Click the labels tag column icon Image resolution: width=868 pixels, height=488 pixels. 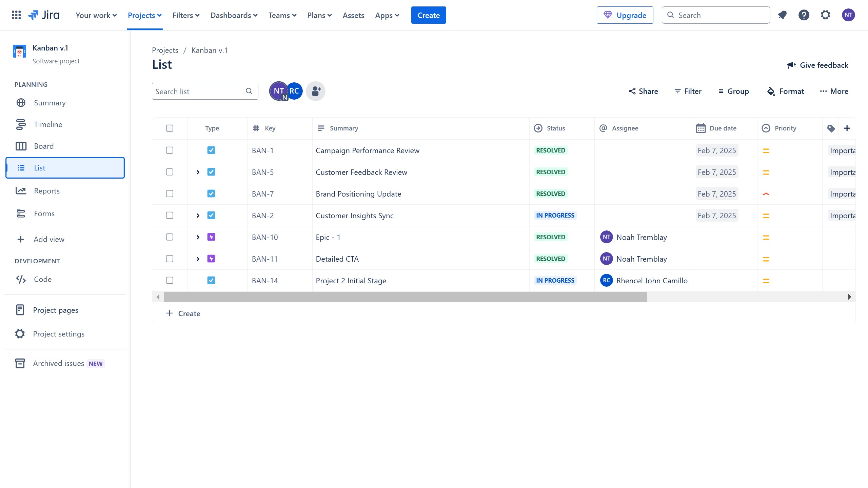click(x=831, y=128)
